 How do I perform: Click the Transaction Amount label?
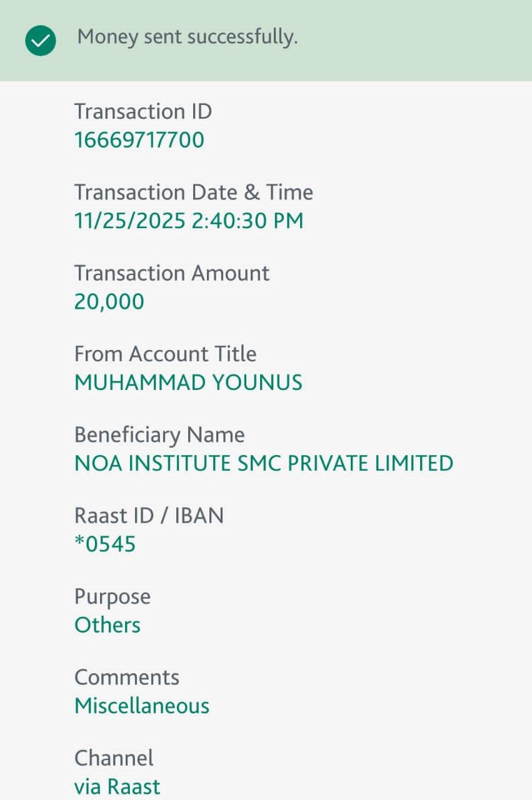tap(172, 273)
